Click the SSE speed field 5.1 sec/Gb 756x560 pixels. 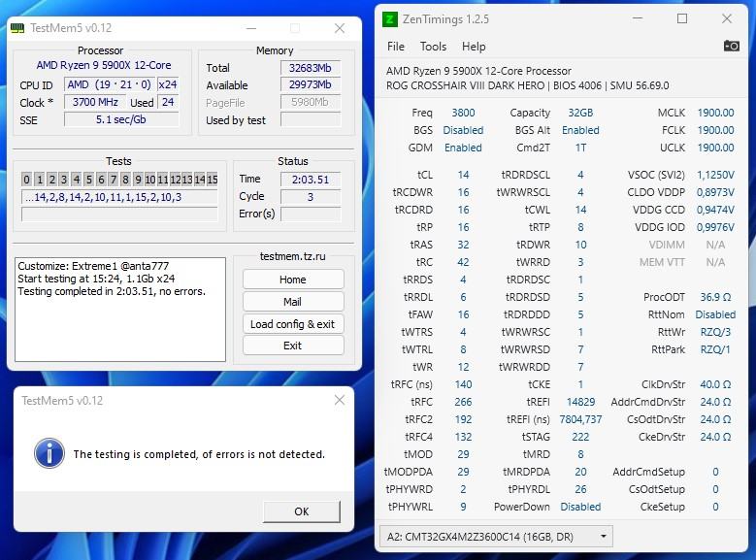coord(121,119)
